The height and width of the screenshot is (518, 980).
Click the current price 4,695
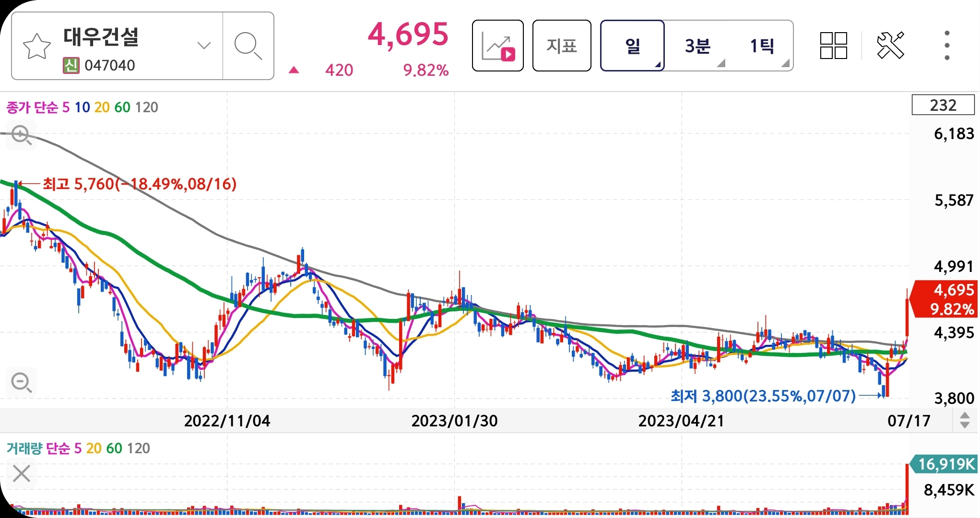pos(408,34)
